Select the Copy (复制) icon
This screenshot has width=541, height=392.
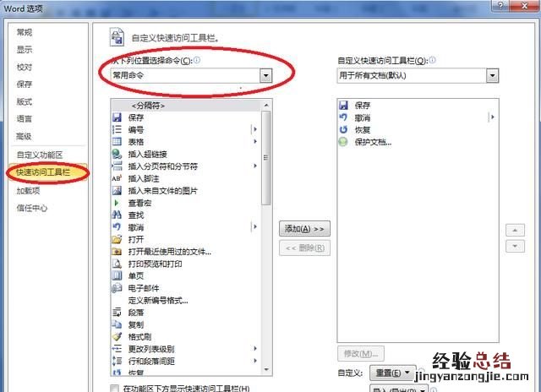[117, 324]
